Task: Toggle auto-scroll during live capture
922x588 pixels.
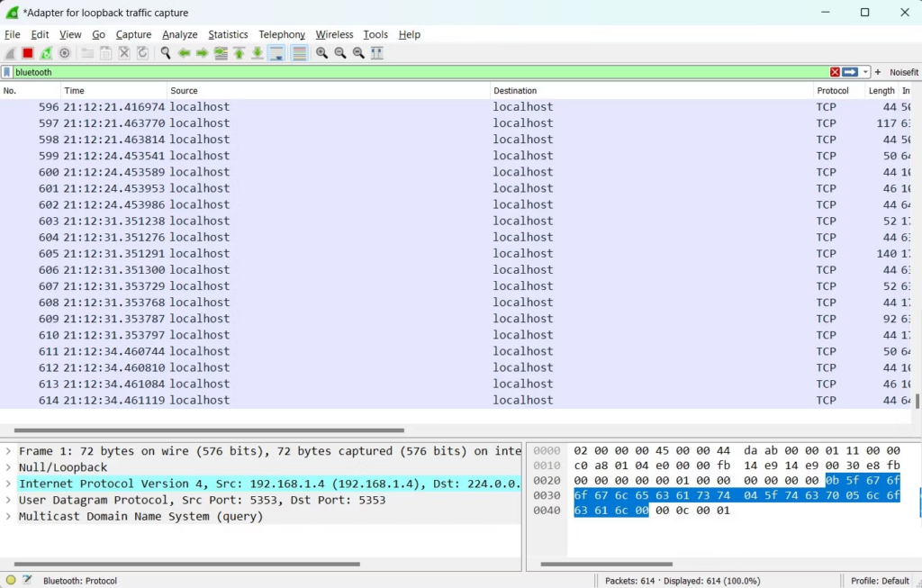Action: coord(276,53)
